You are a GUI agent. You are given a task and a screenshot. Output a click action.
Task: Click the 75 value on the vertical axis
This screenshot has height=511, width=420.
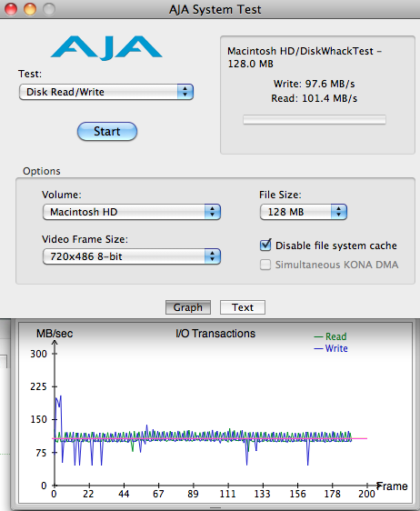[42, 453]
